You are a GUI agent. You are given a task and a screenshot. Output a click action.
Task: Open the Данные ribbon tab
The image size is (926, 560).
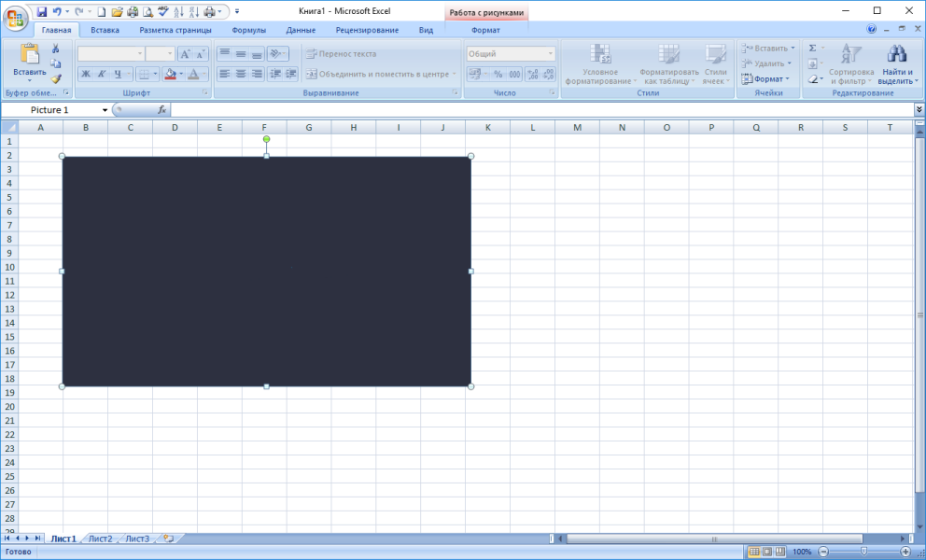pyautogui.click(x=301, y=30)
